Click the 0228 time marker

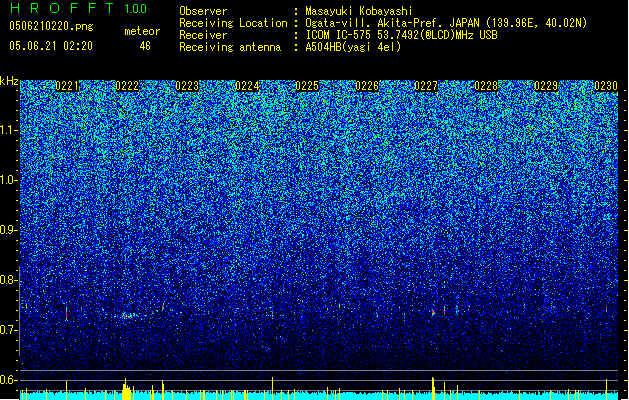[486, 86]
